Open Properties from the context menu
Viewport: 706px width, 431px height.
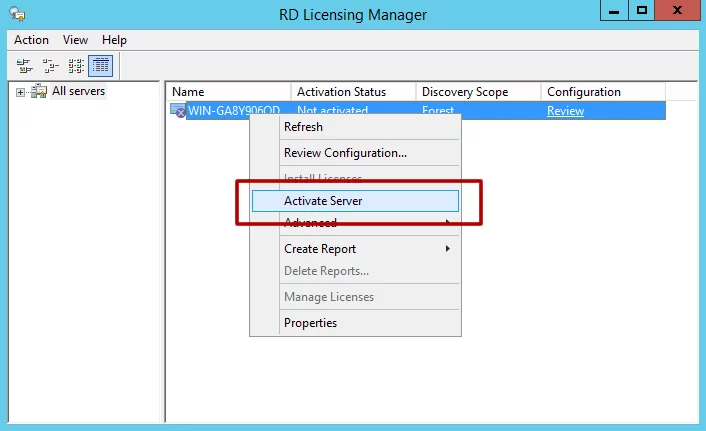pos(310,323)
